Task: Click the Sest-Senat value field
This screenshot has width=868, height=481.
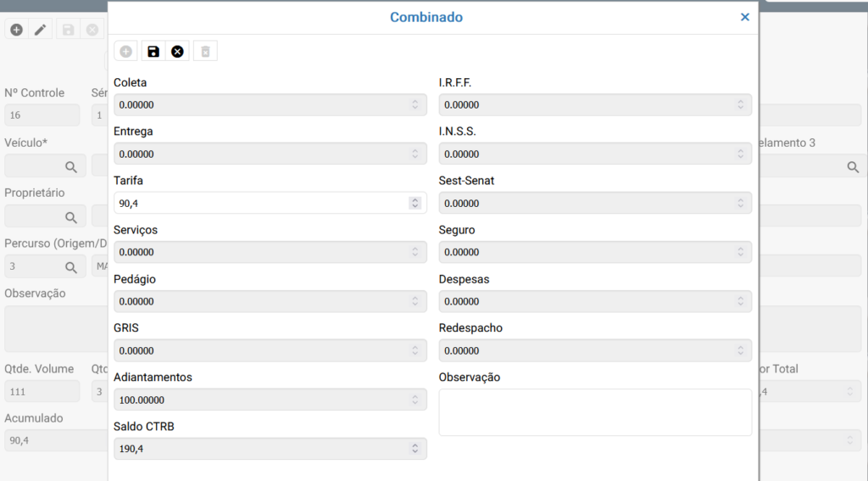Action: [585, 203]
